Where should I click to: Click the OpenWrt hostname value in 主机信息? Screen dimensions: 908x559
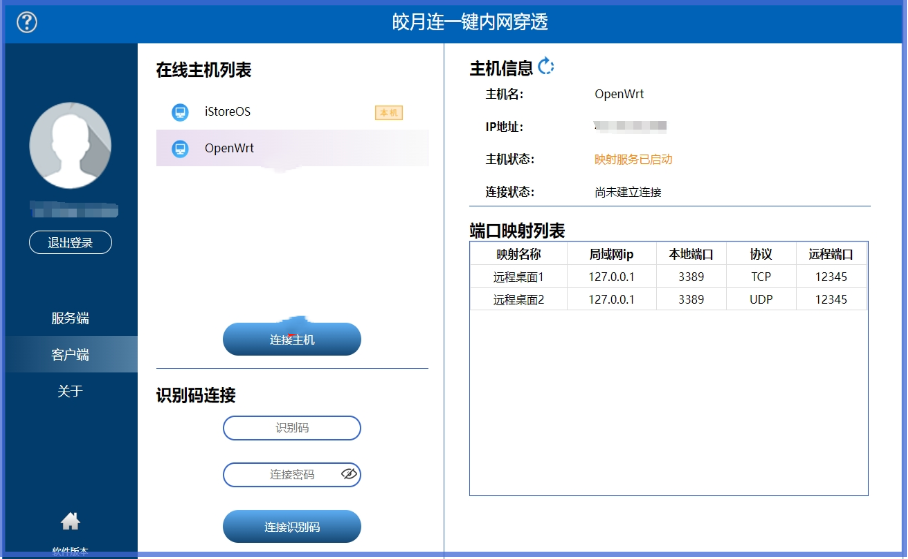point(619,94)
